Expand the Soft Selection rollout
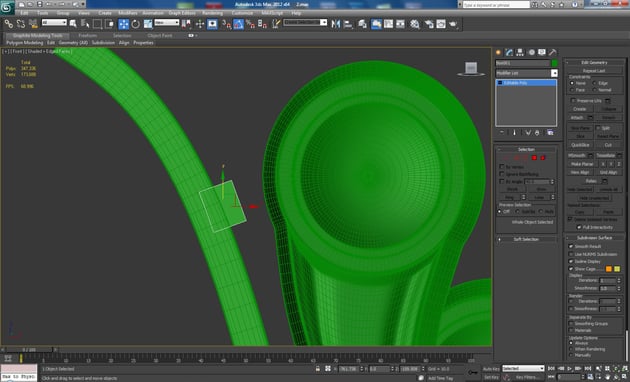The image size is (630, 382). pos(526,239)
